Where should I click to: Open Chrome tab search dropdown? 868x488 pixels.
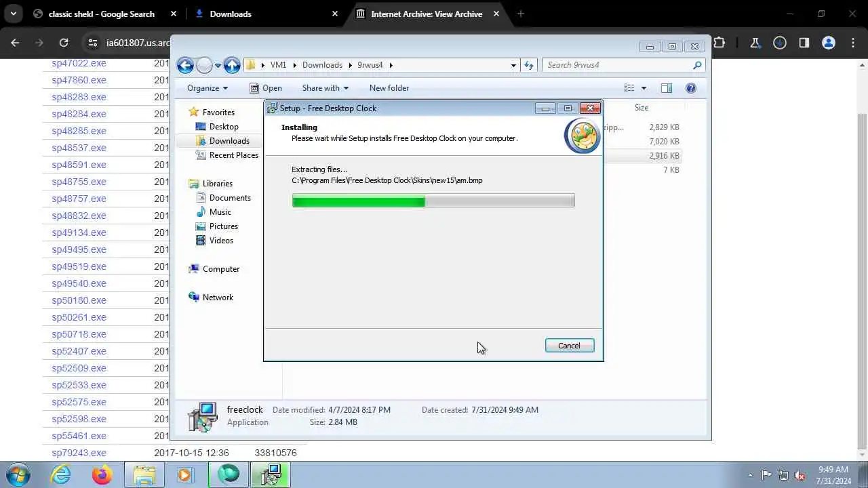(x=13, y=14)
